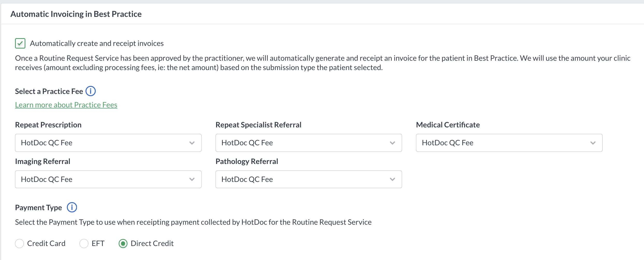Expand the Repeat Prescription dropdown via its chevron
The width and height of the screenshot is (644, 260).
(x=192, y=143)
